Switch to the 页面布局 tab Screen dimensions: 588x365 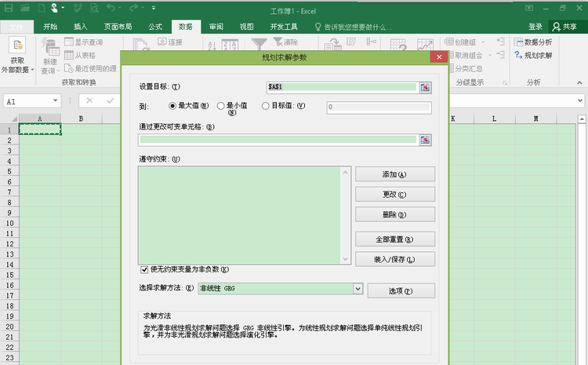(118, 27)
